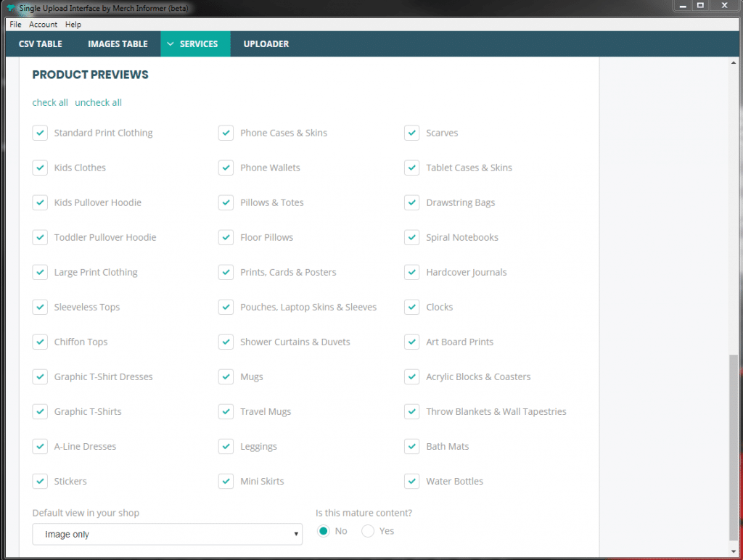Toggle the Scarves checkbox
The image size is (743, 560).
pos(412,133)
